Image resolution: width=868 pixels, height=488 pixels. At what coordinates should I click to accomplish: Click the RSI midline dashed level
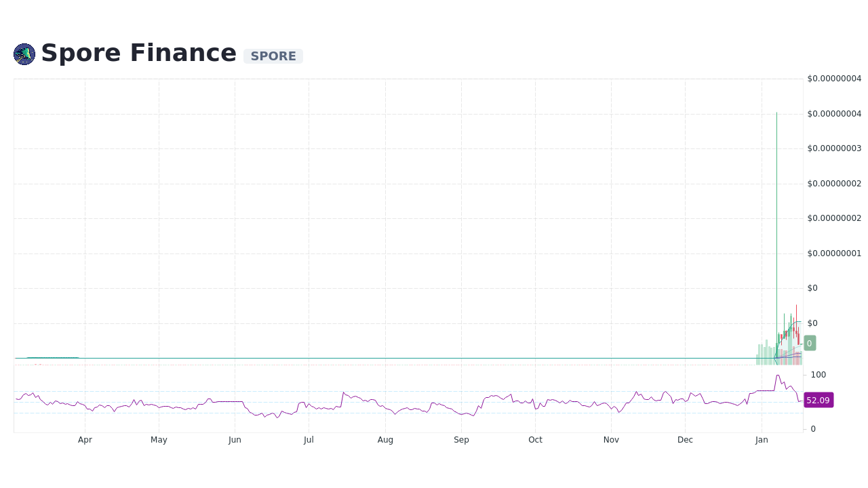click(407, 401)
